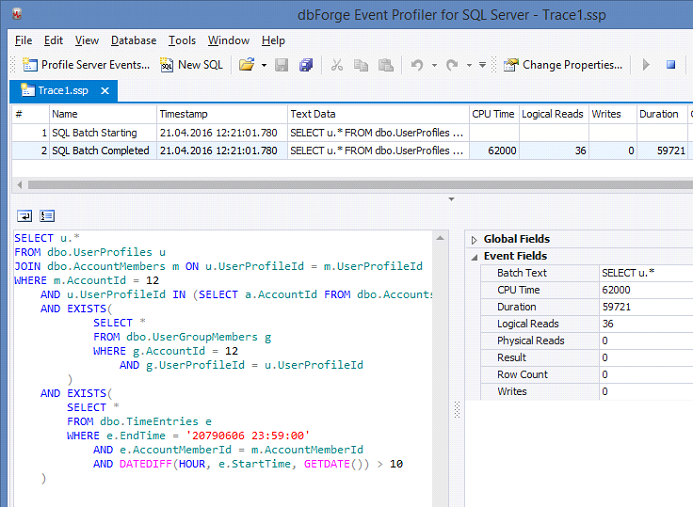The width and height of the screenshot is (693, 507).
Task: Open toolbar options overflow arrow
Action: click(x=483, y=65)
